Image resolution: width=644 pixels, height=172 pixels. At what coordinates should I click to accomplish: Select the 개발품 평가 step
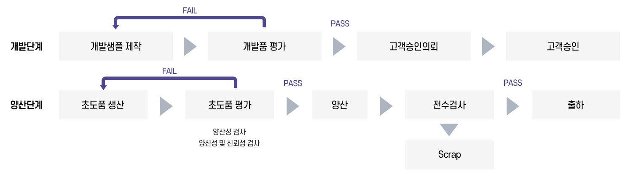pyautogui.click(x=264, y=46)
